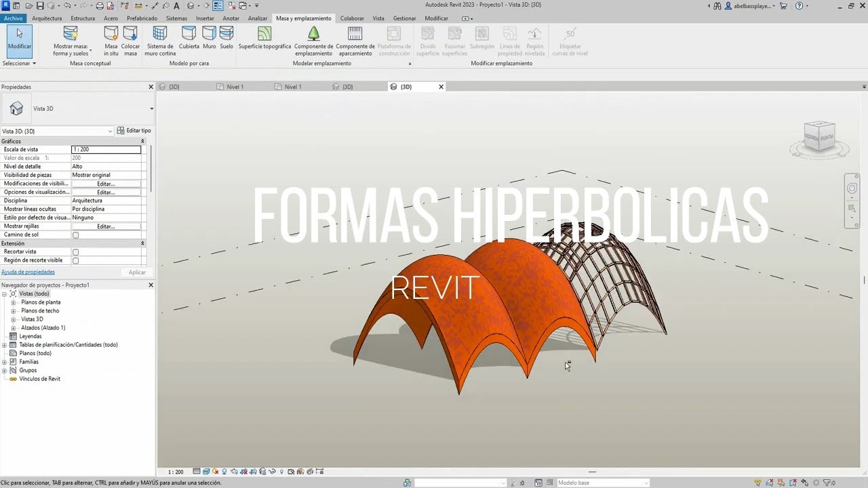Click the Print icon in quick access toolbar

pos(100,5)
